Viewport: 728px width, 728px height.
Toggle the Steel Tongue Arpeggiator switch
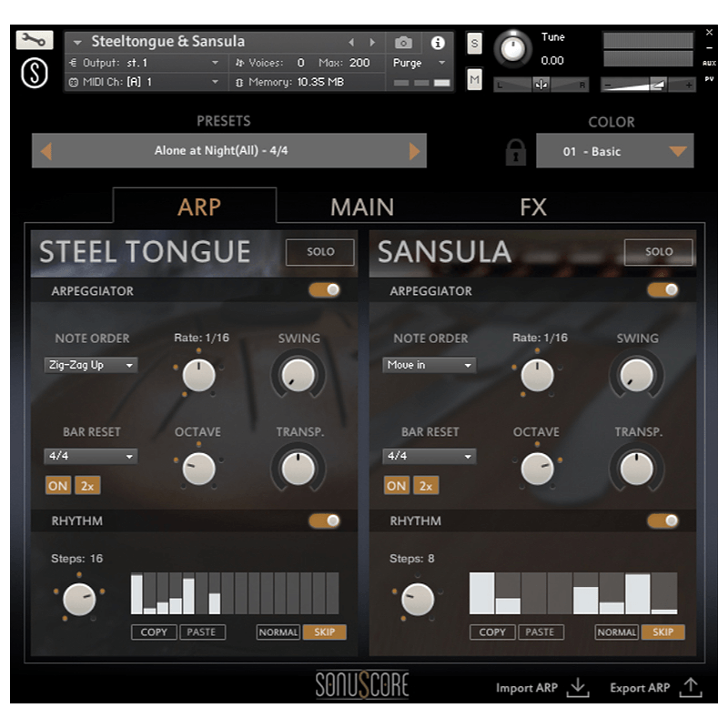(x=324, y=290)
